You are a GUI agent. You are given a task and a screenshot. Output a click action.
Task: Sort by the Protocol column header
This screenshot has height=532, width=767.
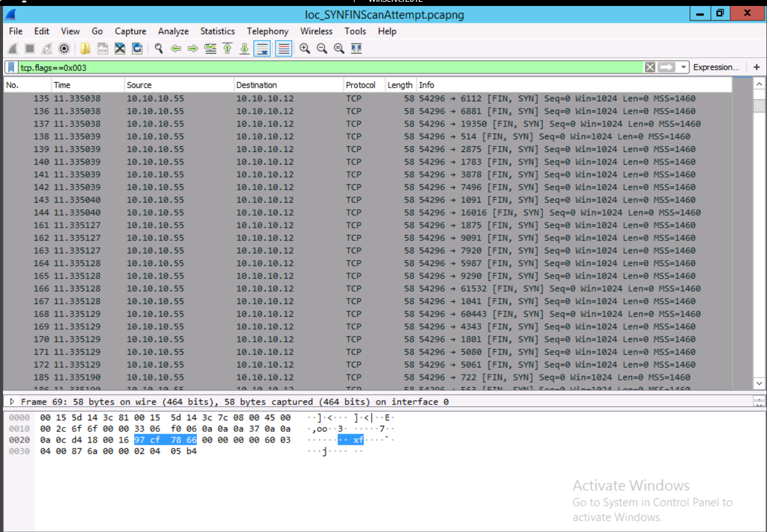click(x=364, y=85)
